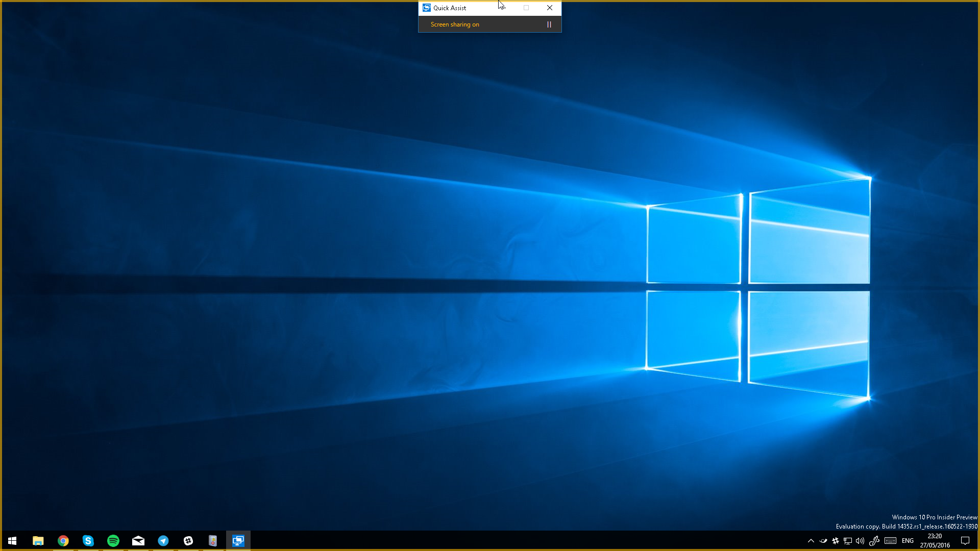This screenshot has width=980, height=551.
Task: Open the clock and calendar flyout
Action: [x=935, y=541]
